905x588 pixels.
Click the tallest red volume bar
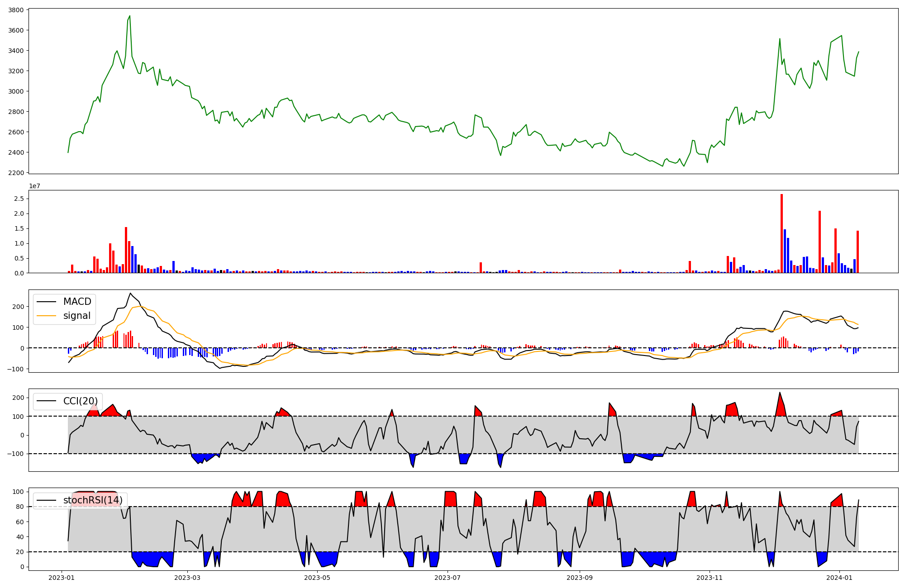[x=781, y=233]
